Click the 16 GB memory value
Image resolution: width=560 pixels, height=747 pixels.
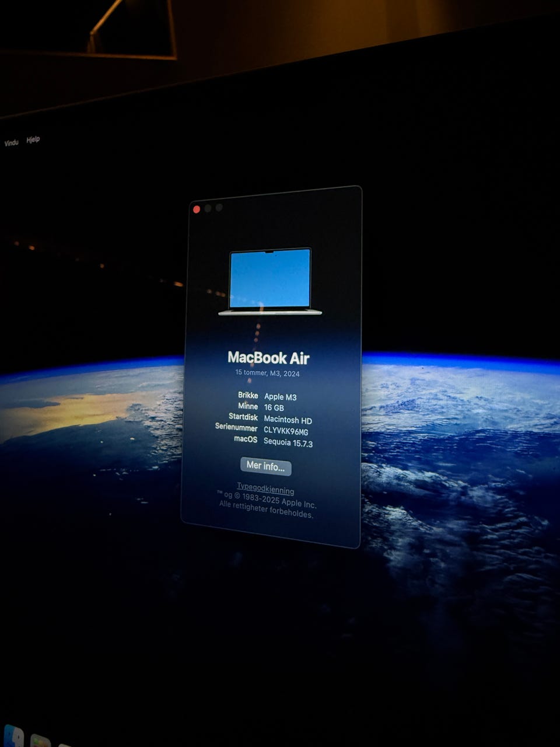tap(274, 408)
